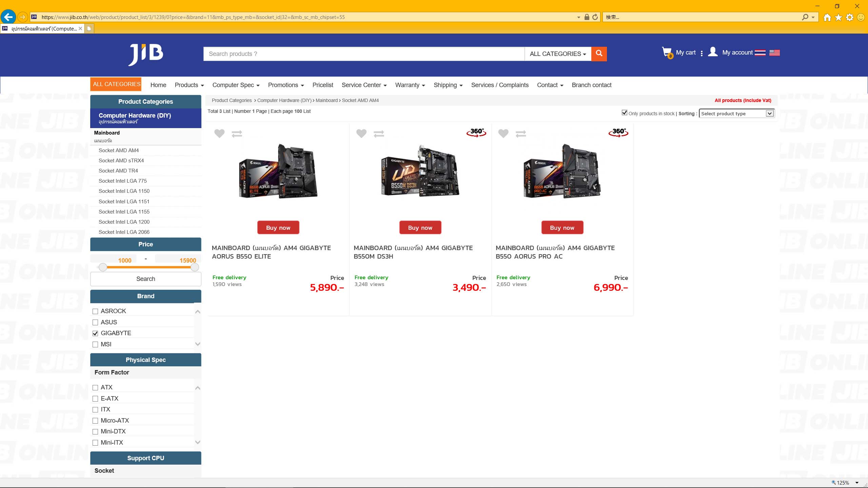The image size is (868, 488).
Task: Expand the Shipping menu
Action: (448, 85)
